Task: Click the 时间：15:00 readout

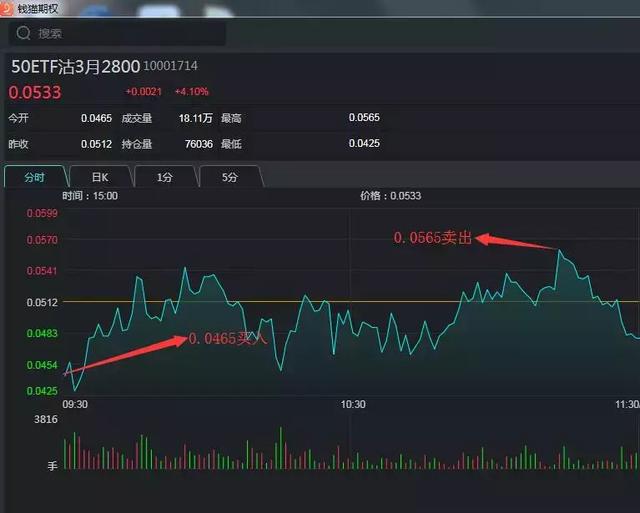Action: (90, 196)
